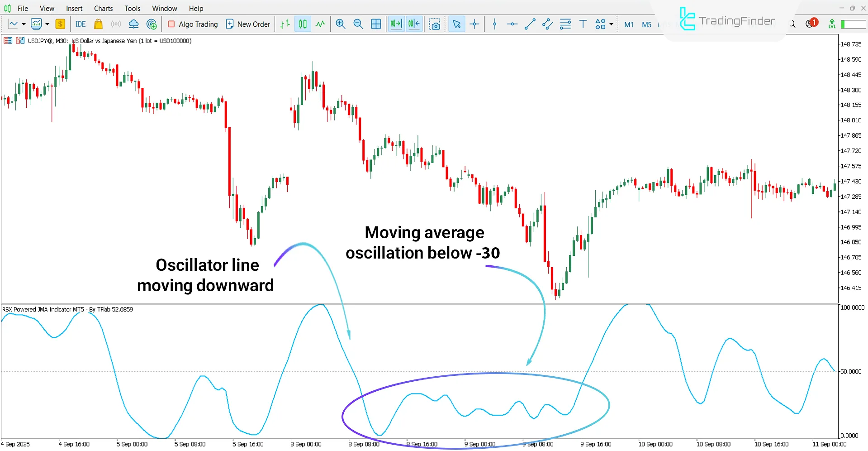Switch timeframe to M5
868x451 pixels.
point(646,25)
